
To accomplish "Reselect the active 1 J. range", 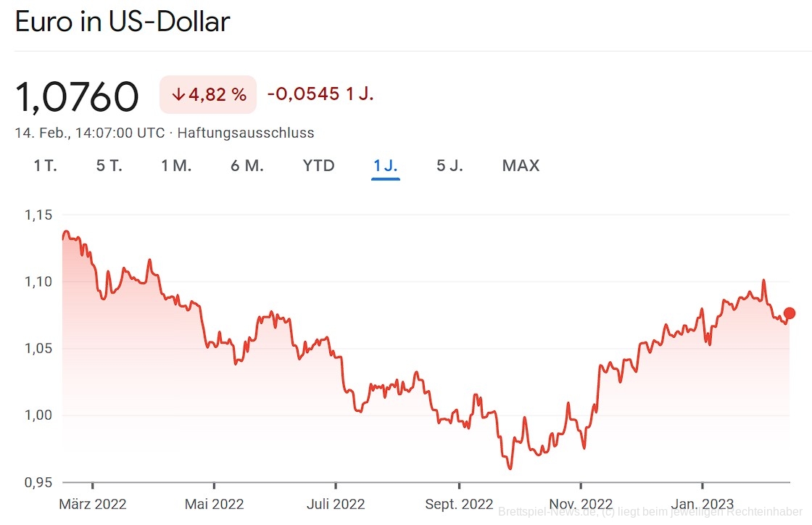I will pos(384,165).
